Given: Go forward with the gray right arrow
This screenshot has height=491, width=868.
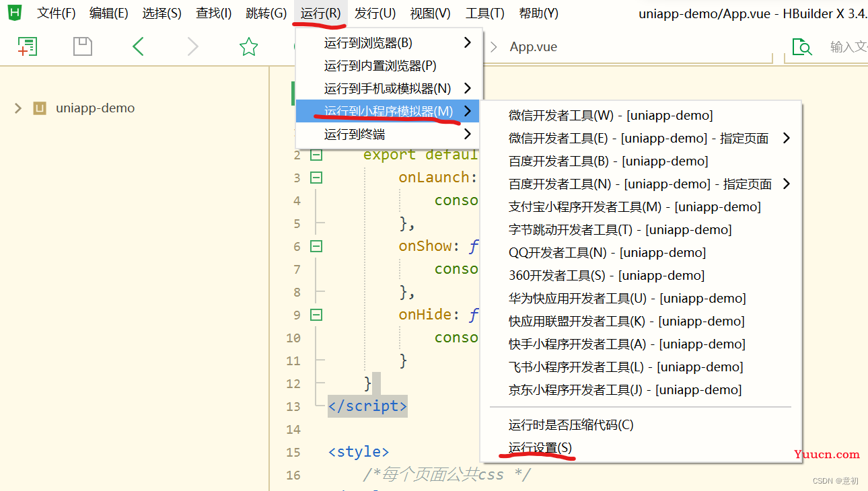Looking at the screenshot, I should 193,46.
